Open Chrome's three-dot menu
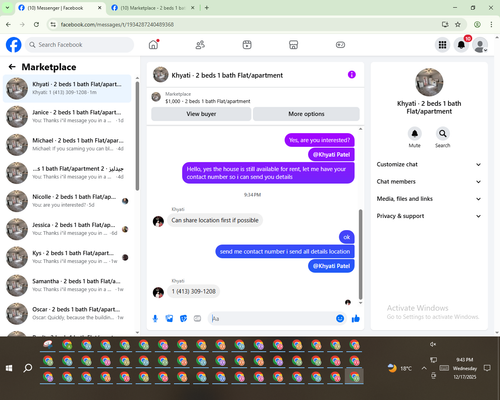Image resolution: width=500 pixels, height=400 pixels. click(491, 24)
